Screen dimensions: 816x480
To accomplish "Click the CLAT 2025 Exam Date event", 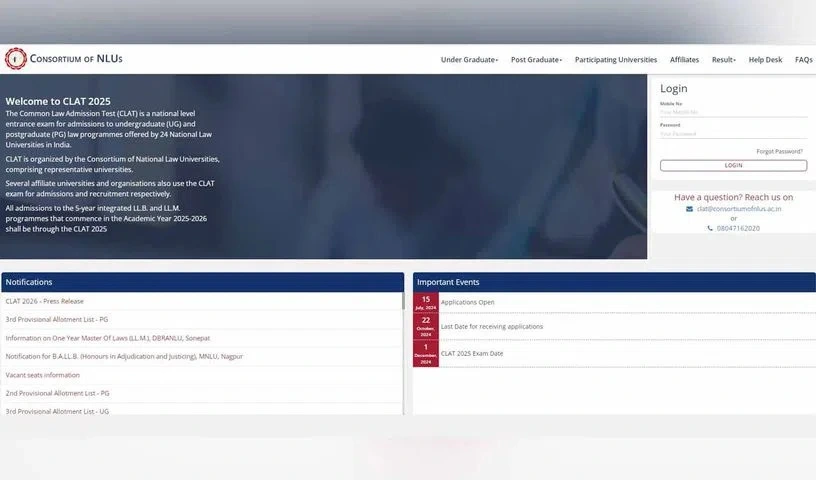I will pyautogui.click(x=472, y=353).
